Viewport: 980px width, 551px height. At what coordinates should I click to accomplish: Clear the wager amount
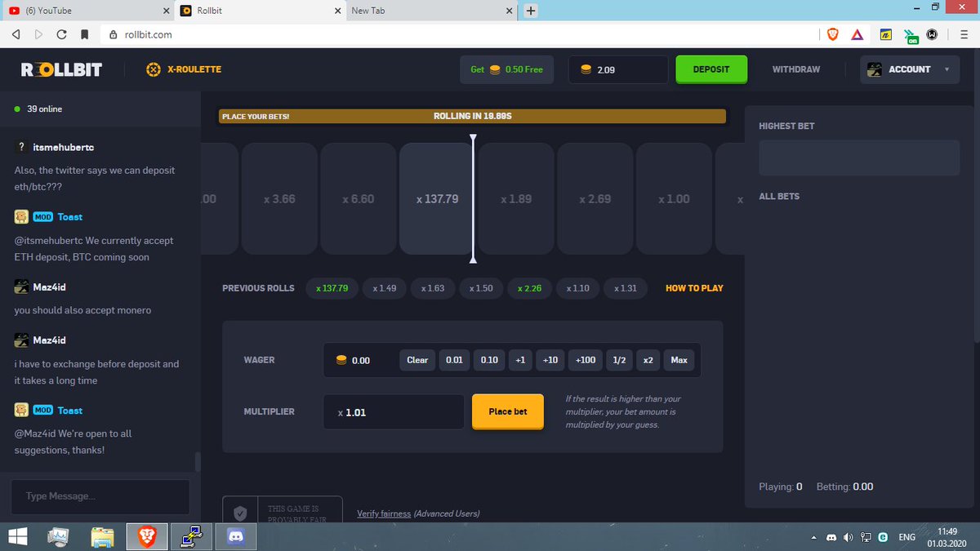417,360
